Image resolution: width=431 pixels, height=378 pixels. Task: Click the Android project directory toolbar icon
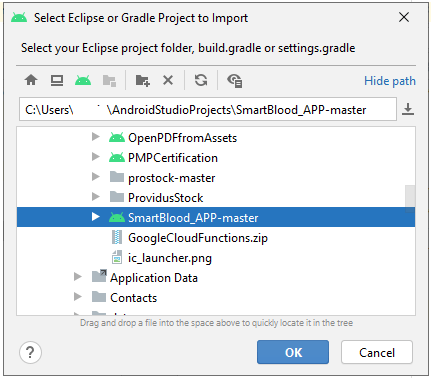coord(83,80)
